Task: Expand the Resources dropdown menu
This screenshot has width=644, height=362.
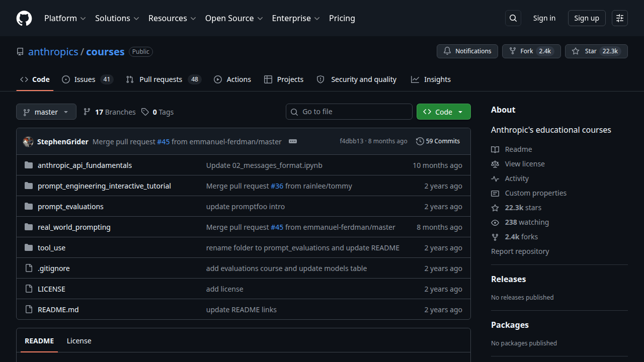Action: point(172,18)
